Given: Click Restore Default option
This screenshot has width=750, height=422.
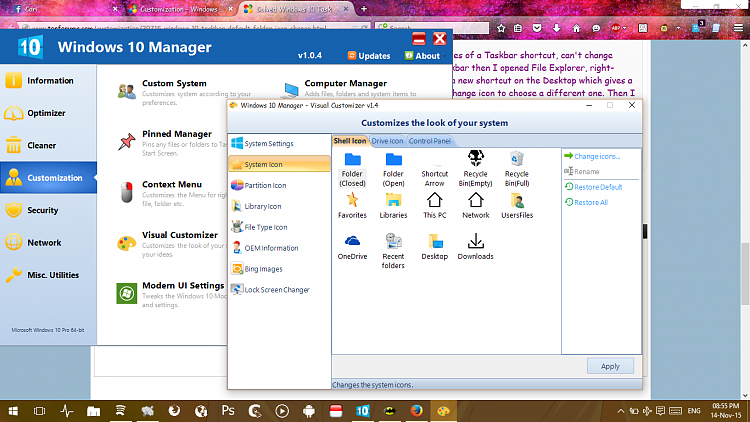Looking at the screenshot, I should 597,187.
